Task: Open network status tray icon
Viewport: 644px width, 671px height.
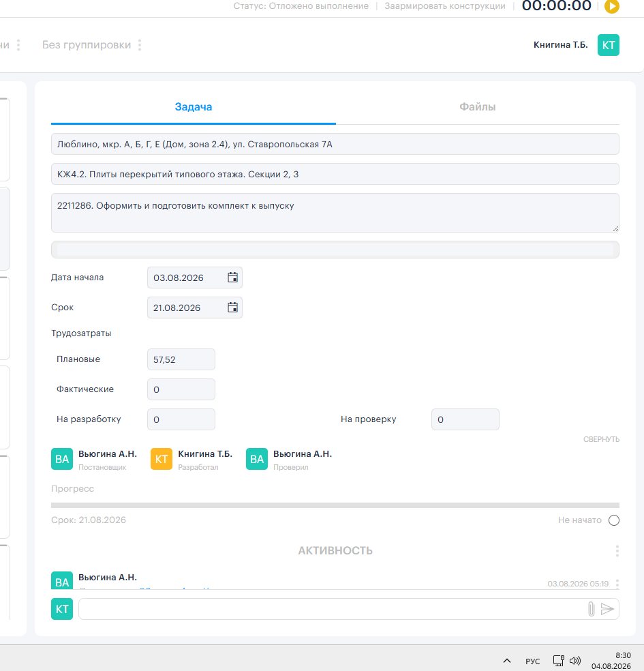Action: [x=559, y=661]
